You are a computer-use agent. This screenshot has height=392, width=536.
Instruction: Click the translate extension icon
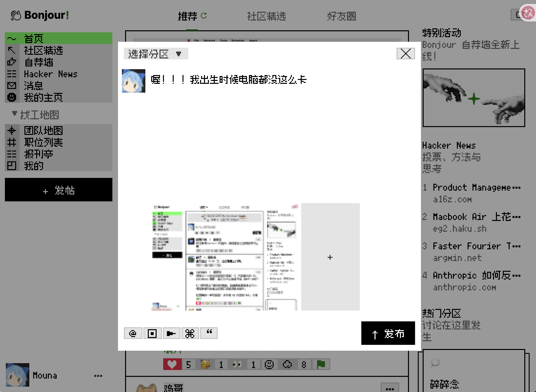pos(528,13)
